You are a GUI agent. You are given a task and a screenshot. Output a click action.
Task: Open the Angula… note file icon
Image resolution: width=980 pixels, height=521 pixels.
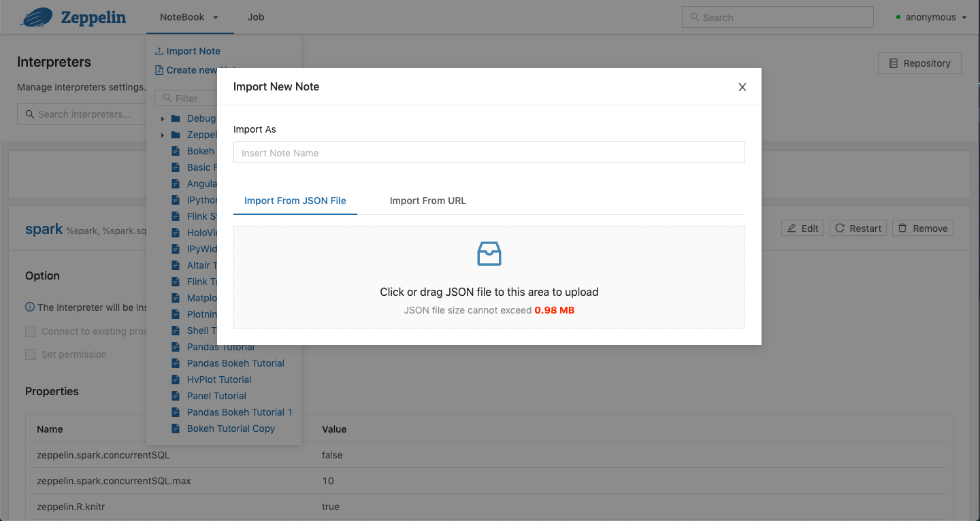pyautogui.click(x=176, y=184)
